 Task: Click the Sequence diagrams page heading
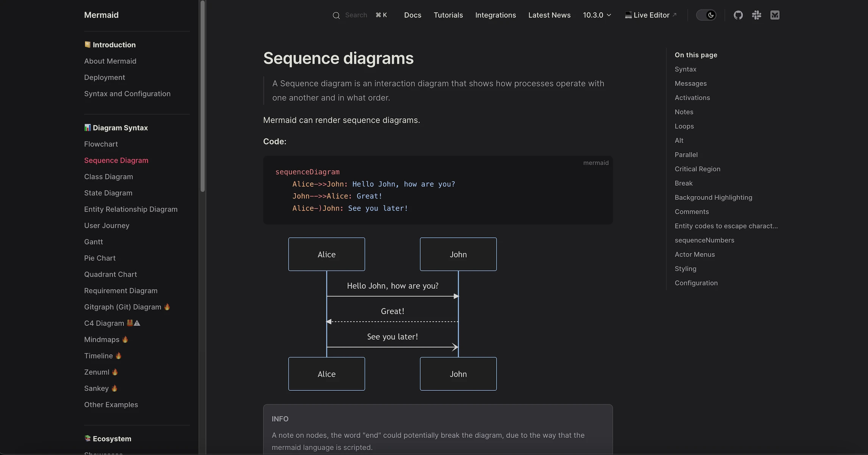[338, 58]
